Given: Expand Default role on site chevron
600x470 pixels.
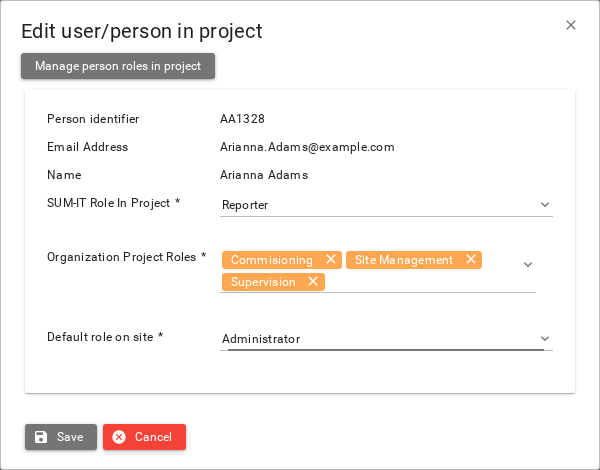Looking at the screenshot, I should click(545, 339).
